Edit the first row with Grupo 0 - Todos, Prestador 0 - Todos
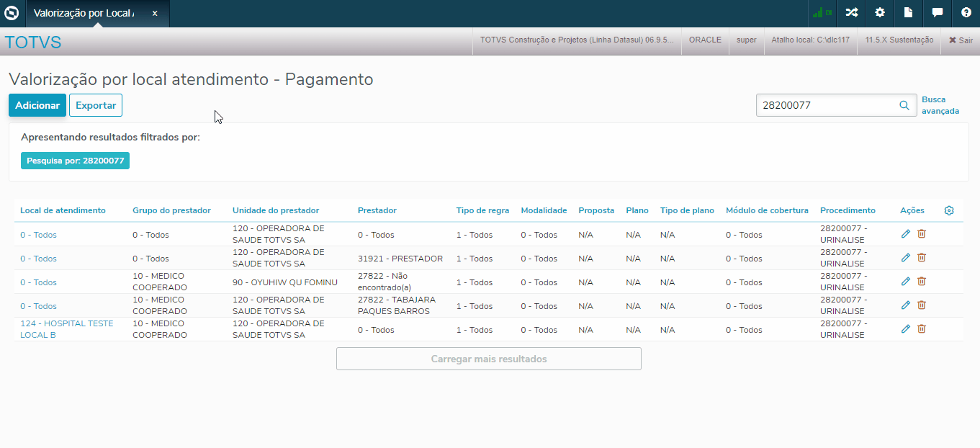980x448 pixels. [x=906, y=233]
